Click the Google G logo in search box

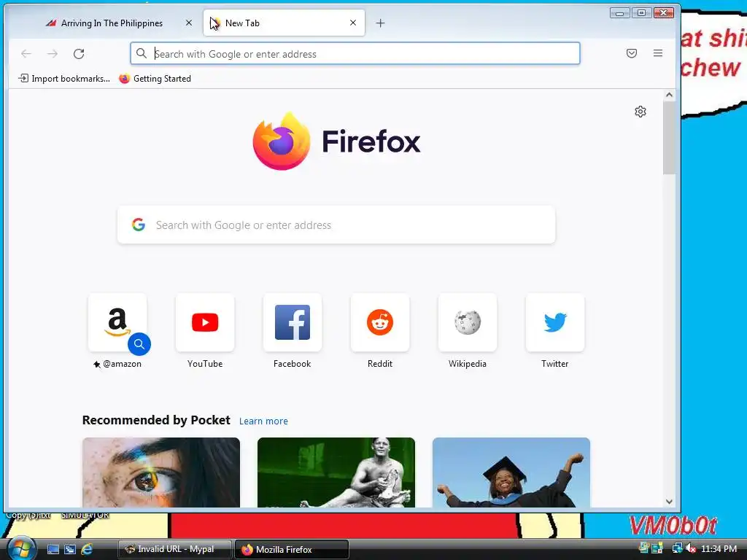click(139, 225)
